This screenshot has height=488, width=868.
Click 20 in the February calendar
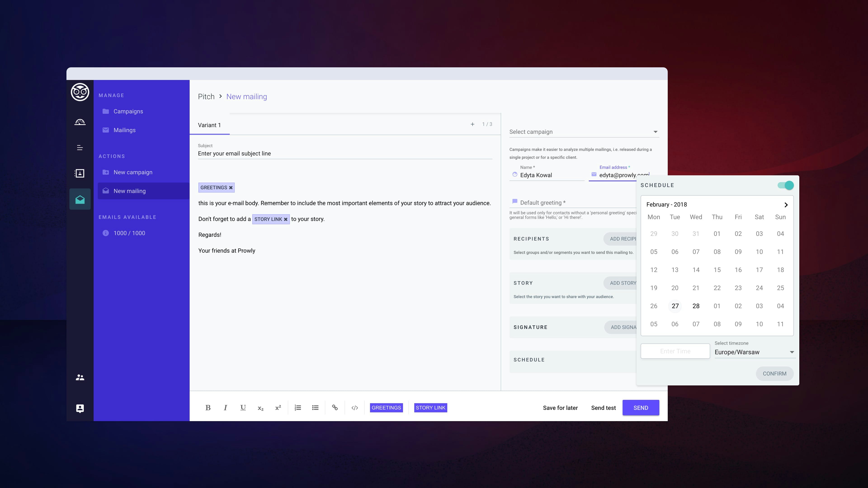pos(675,288)
